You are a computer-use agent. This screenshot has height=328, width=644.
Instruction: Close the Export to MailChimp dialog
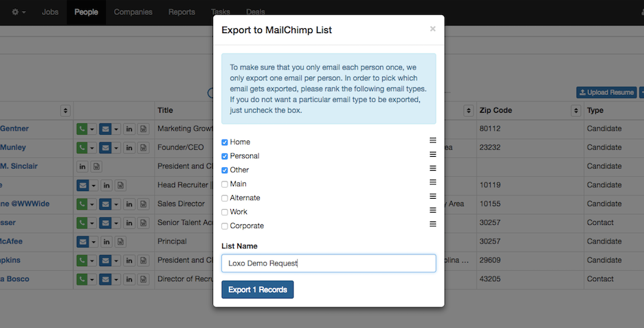(x=432, y=29)
